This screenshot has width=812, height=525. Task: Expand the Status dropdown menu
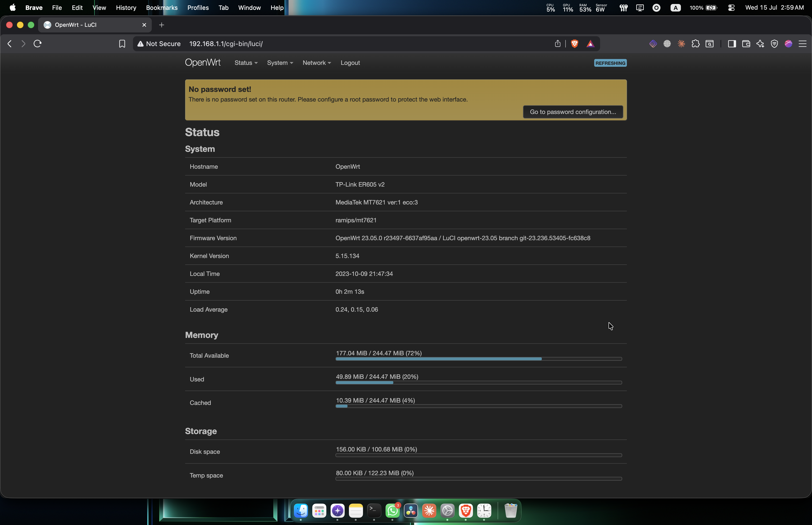246,63
